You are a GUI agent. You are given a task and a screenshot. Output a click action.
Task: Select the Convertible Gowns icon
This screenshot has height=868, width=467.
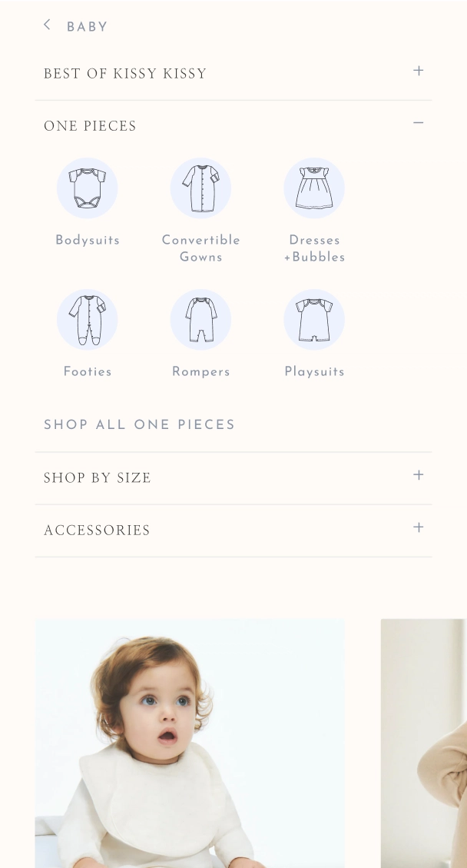(200, 188)
